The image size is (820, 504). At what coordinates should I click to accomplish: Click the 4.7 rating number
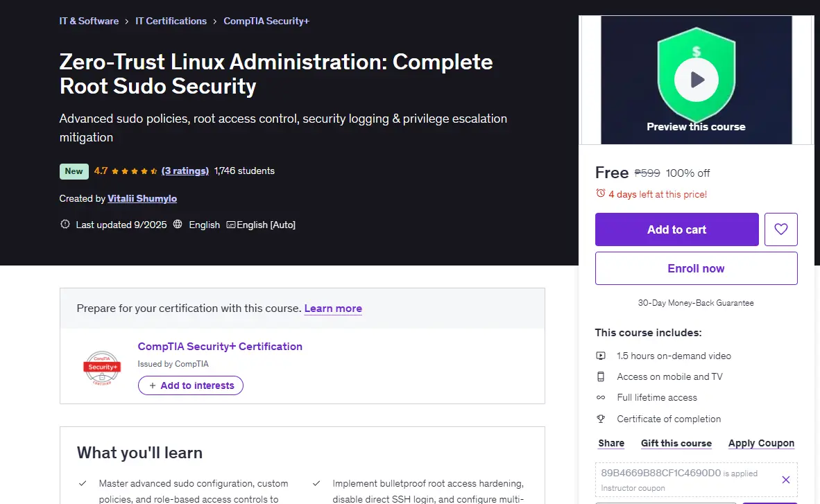pyautogui.click(x=101, y=171)
